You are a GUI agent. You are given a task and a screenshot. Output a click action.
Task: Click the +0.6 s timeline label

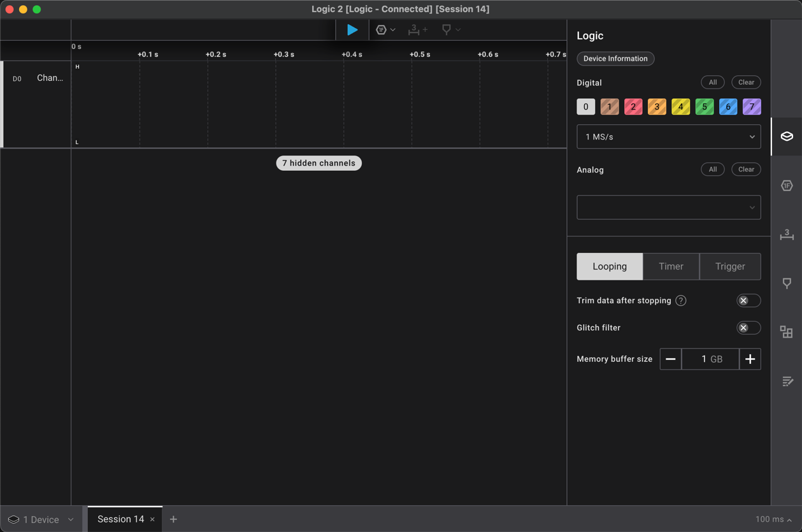tap(488, 55)
